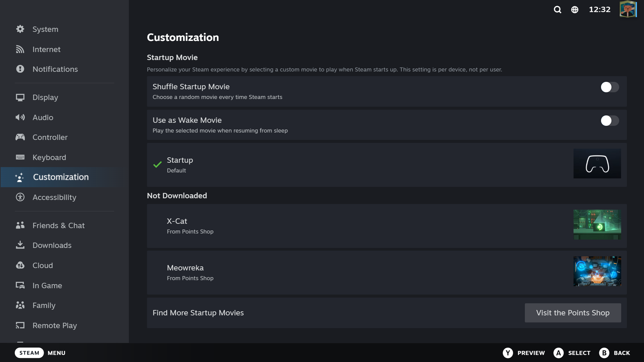This screenshot has width=644, height=362.
Task: Enable the Shuffle Startup Movie toggle
Action: (x=610, y=87)
